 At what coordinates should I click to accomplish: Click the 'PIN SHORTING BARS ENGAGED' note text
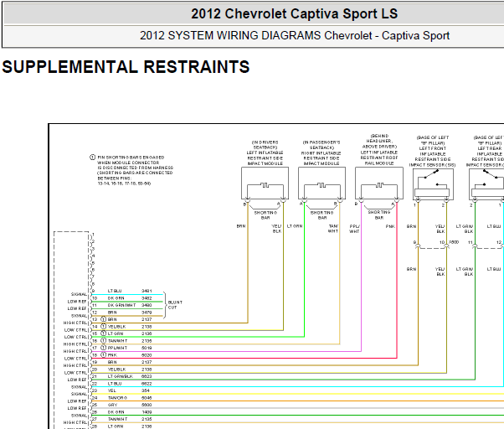pos(131,158)
